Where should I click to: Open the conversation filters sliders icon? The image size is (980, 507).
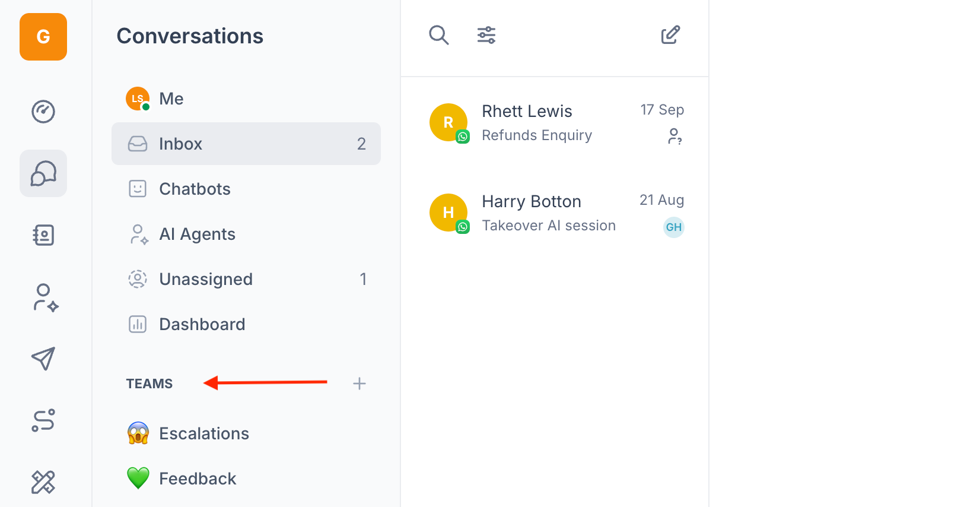pyautogui.click(x=486, y=35)
